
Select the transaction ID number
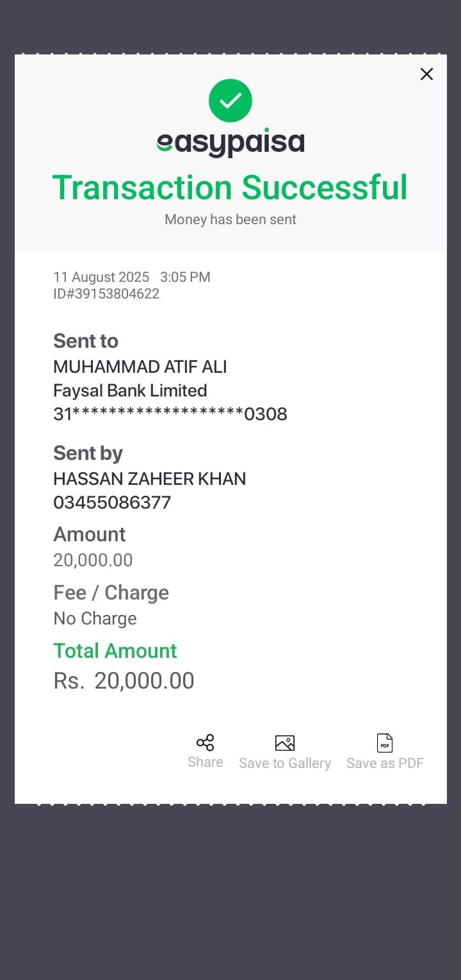point(106,294)
